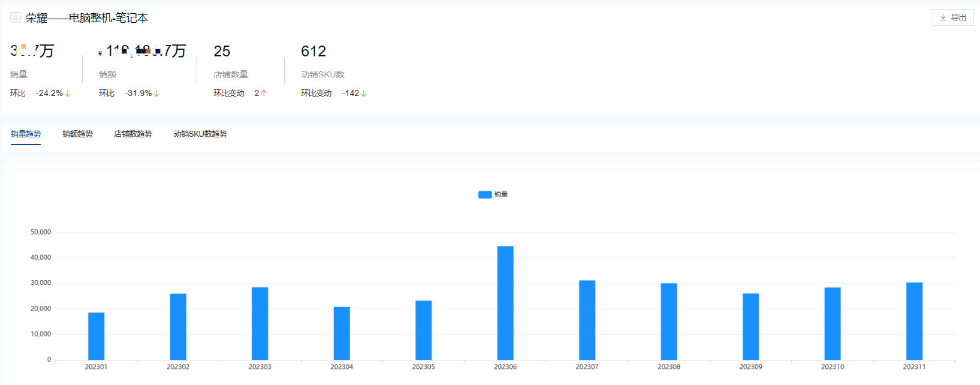Open the 店铺数趋势 tab
980x385 pixels.
pos(133,134)
